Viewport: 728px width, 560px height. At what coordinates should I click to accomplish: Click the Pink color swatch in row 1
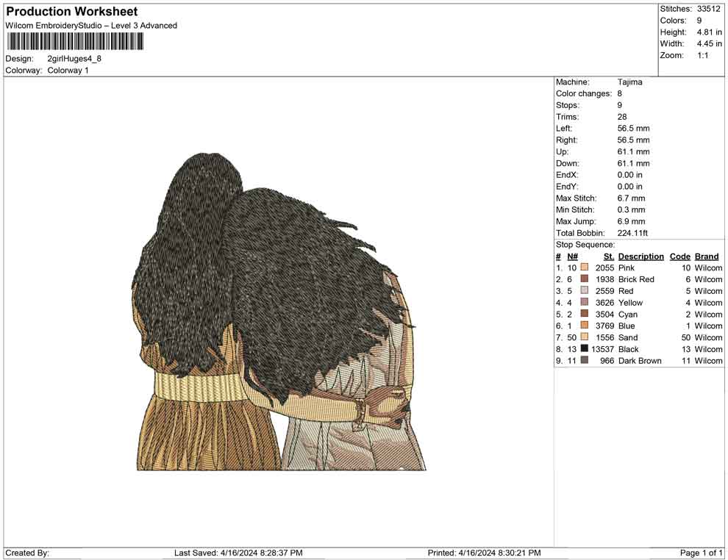[x=585, y=268]
